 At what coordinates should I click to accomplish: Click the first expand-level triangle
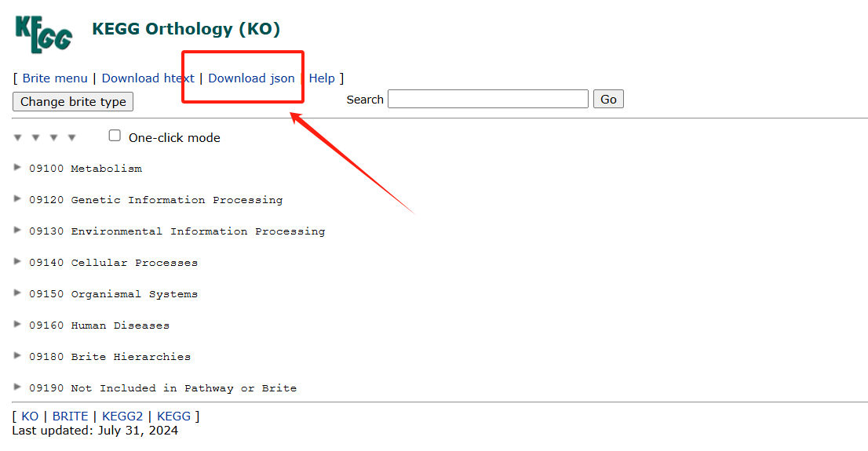coord(18,138)
